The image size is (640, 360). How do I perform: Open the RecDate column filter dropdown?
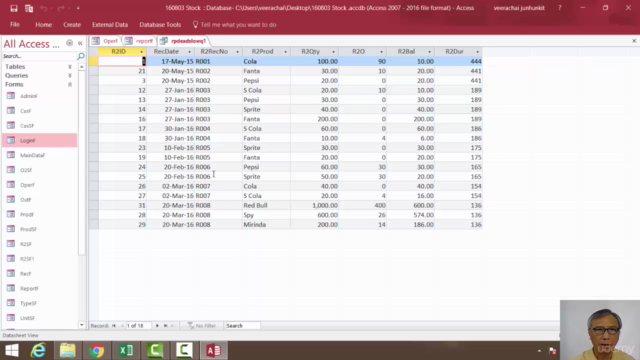point(189,52)
